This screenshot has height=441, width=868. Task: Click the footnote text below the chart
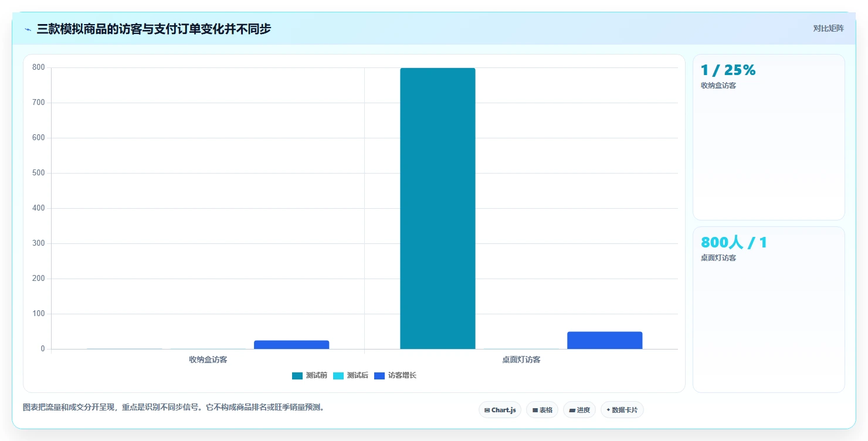[x=174, y=407]
